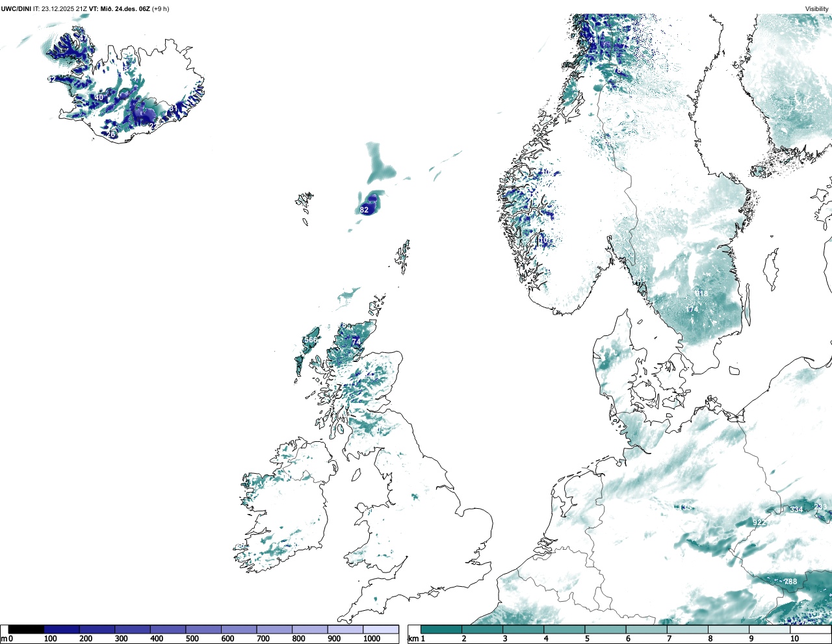Click the '10' tick label on the km scale
832x644 pixels.
pyautogui.click(x=794, y=639)
